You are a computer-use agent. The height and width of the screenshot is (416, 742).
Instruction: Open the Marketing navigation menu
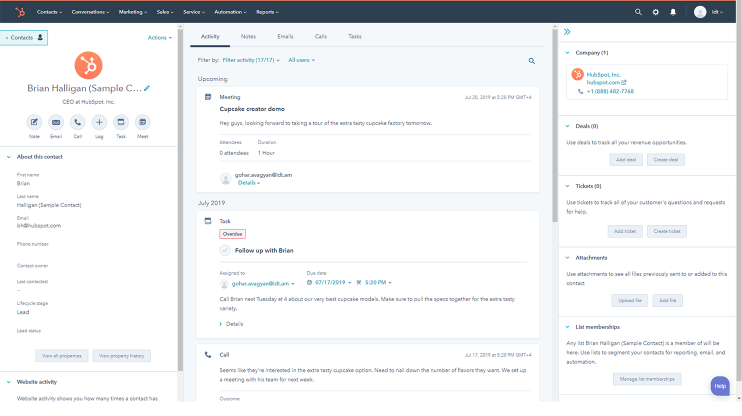click(133, 12)
